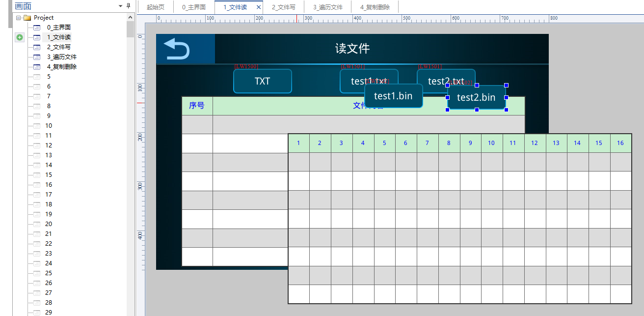Click page icon beside 4_复制删除

click(x=37, y=67)
